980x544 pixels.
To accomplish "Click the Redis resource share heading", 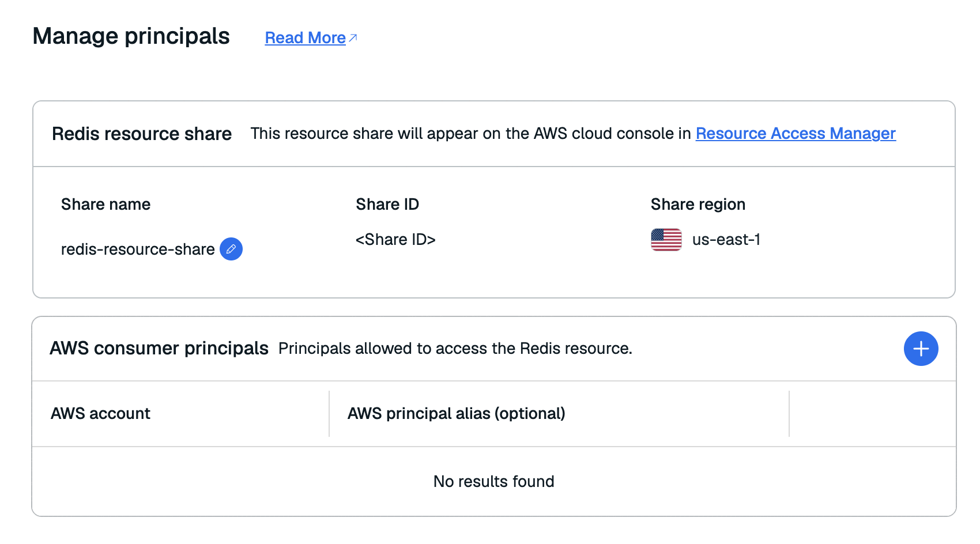I will click(142, 134).
